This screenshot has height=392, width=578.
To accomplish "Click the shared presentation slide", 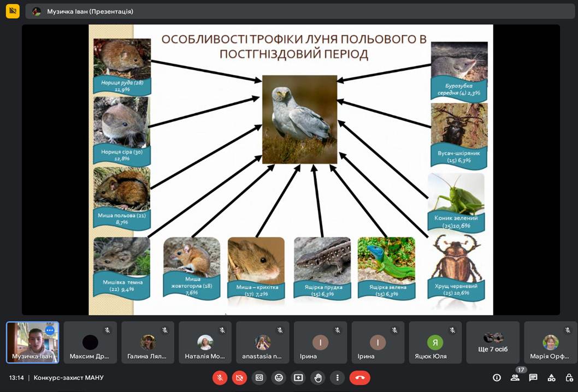I will click(x=290, y=169).
